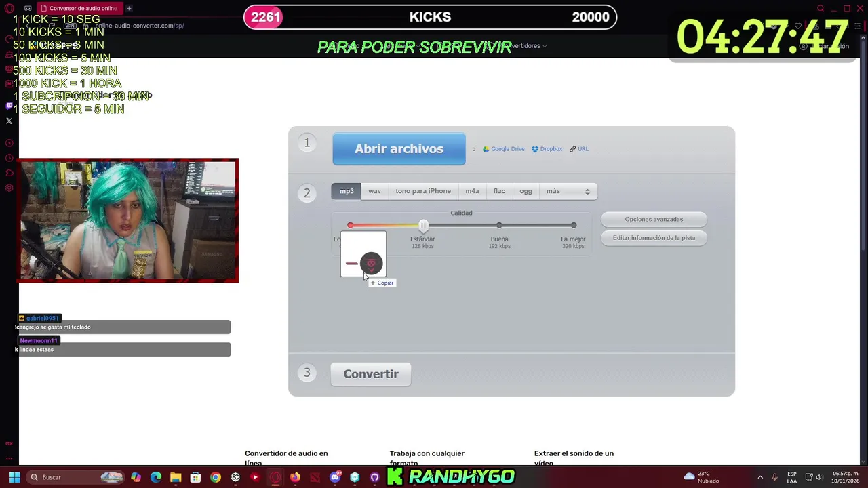
Task: Select the tono para iPhone format
Action: (x=423, y=191)
